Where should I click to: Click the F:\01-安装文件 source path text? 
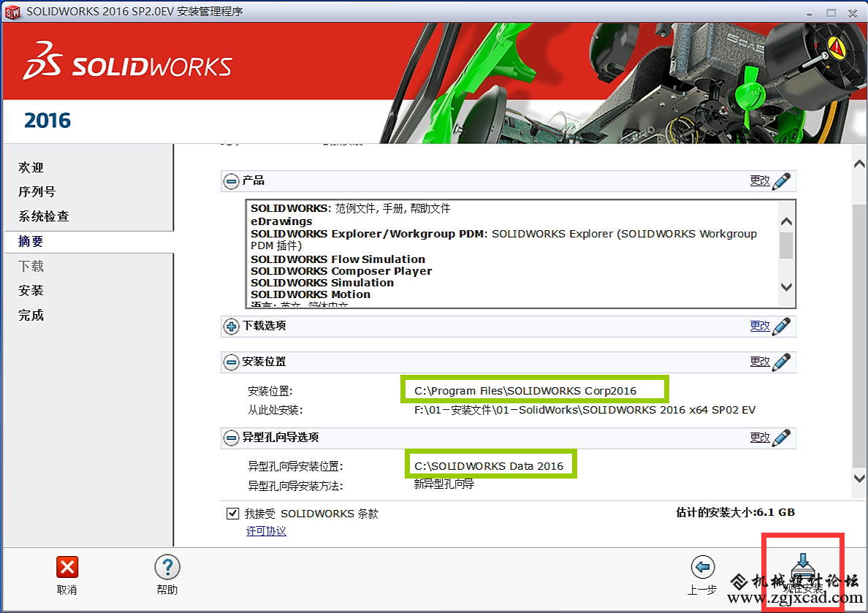pyautogui.click(x=585, y=411)
